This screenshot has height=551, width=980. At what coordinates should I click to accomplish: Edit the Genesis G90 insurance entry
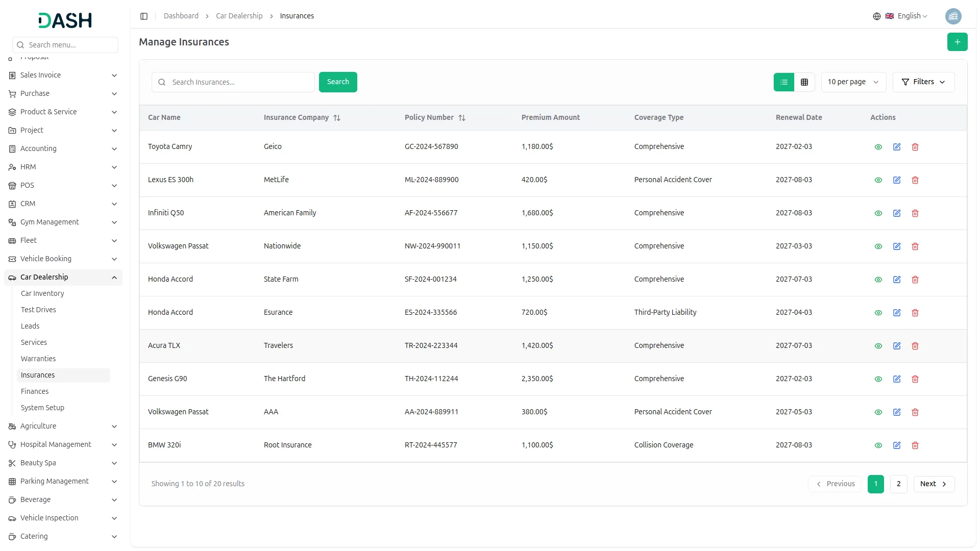coord(896,379)
